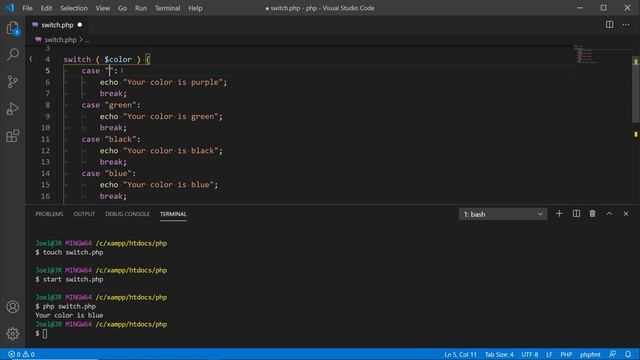The image size is (640, 360).
Task: Open the Terminal menu
Action: 167,8
